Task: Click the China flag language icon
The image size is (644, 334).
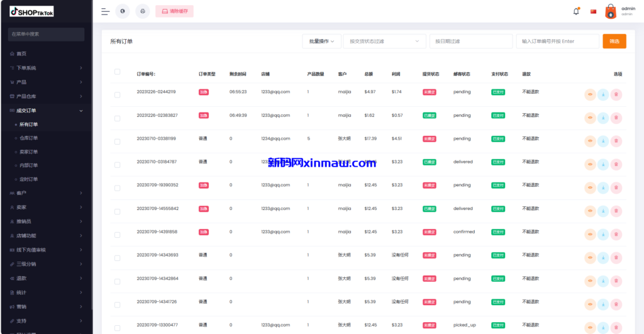Action: (x=593, y=11)
